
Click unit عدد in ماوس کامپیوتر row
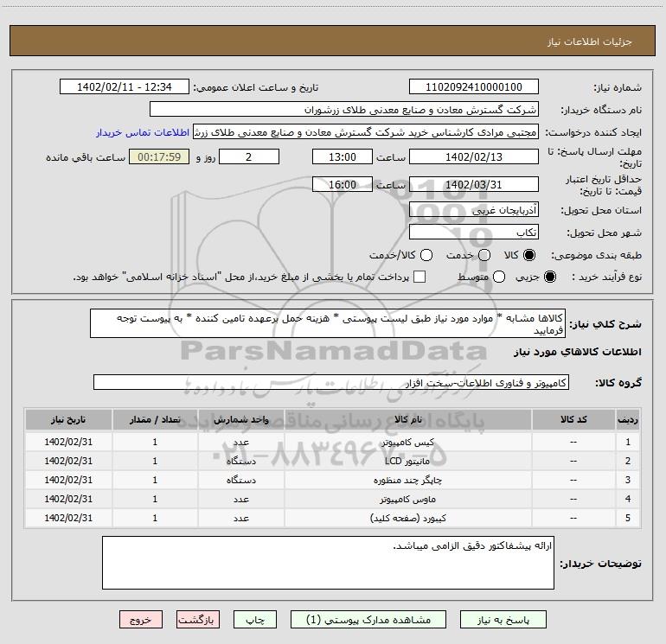point(240,500)
